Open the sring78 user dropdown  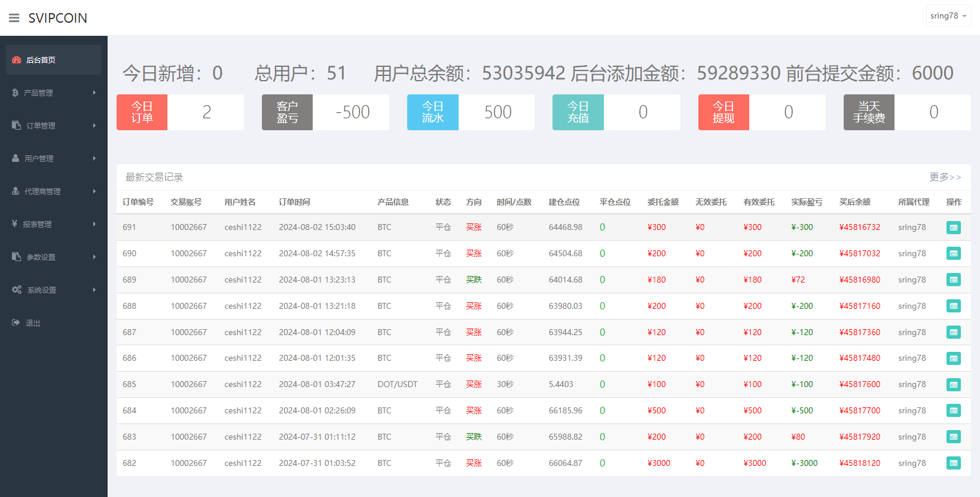[948, 16]
